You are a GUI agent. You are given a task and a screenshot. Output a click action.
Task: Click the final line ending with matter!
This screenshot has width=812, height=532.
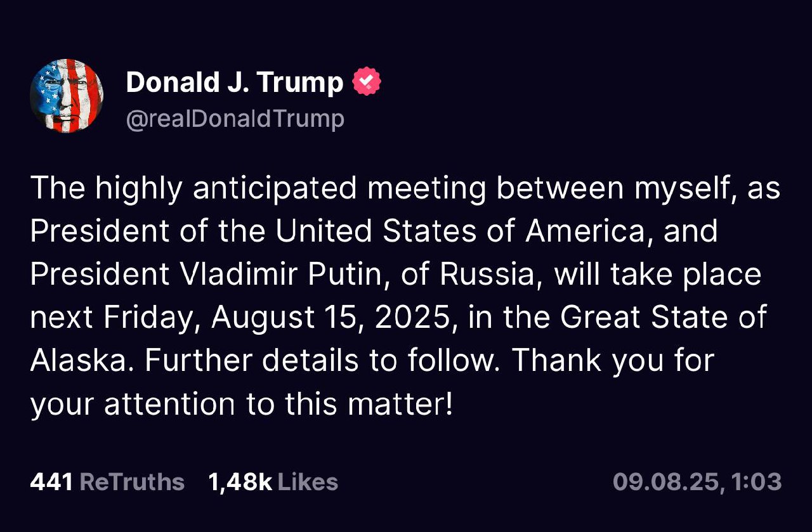tap(241, 404)
